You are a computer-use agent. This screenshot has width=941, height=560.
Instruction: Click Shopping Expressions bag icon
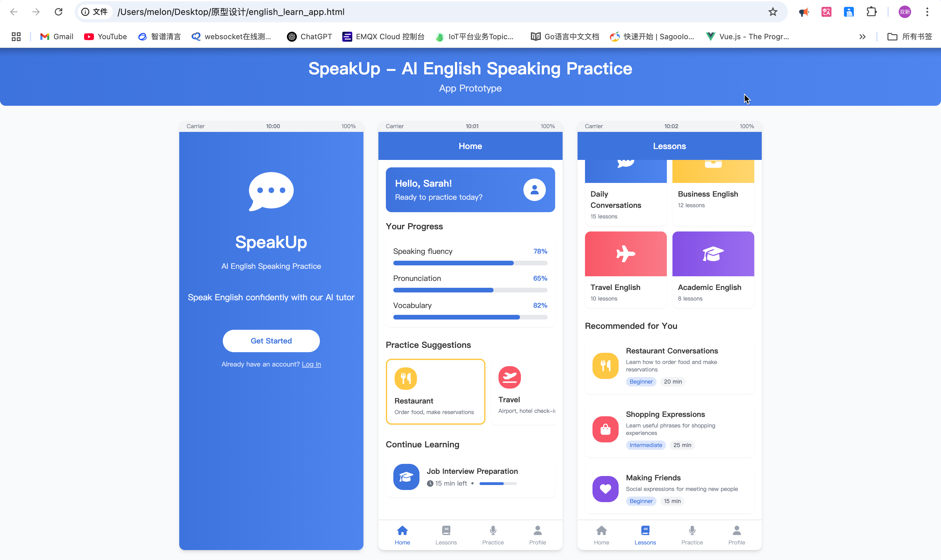[x=605, y=429]
